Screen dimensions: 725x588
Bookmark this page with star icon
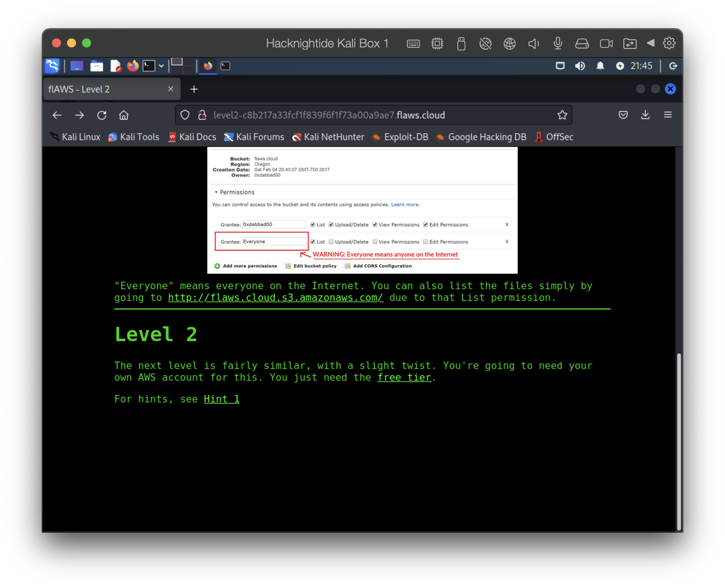pos(562,115)
